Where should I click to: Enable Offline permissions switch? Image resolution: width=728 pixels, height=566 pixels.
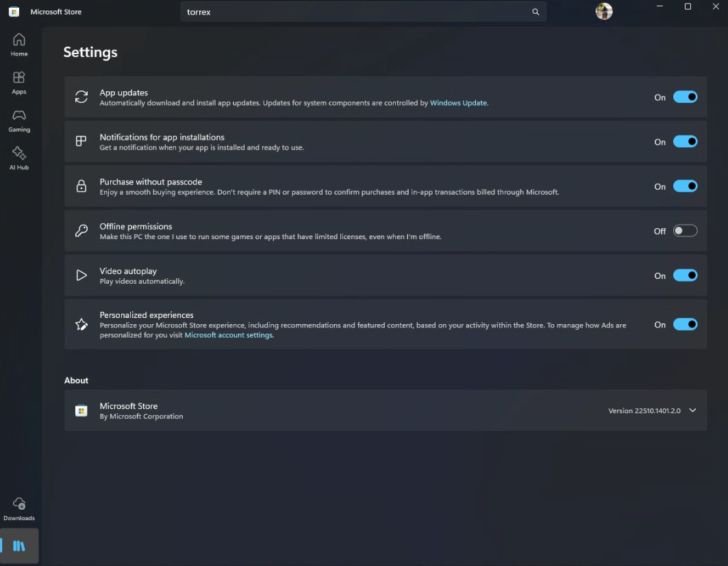[x=685, y=231]
